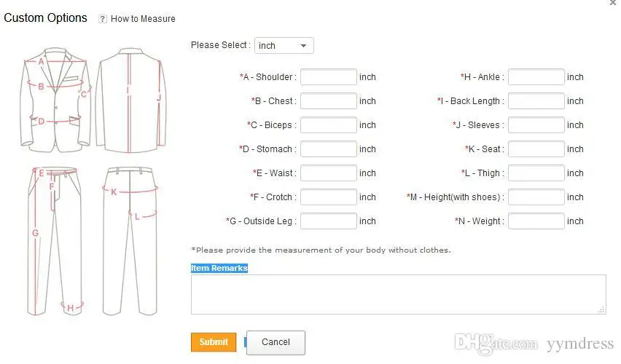Image resolution: width=621 pixels, height=364 pixels.
Task: Click the Cancel button
Action: (276, 343)
